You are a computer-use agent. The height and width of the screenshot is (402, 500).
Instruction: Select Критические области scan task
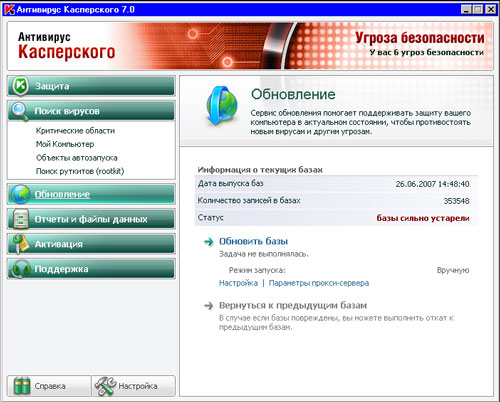[x=75, y=131]
